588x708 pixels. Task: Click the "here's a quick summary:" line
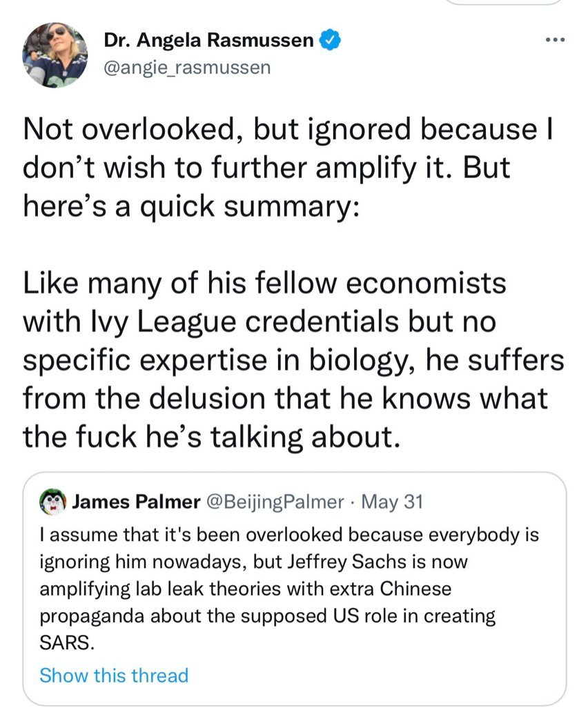tap(191, 206)
